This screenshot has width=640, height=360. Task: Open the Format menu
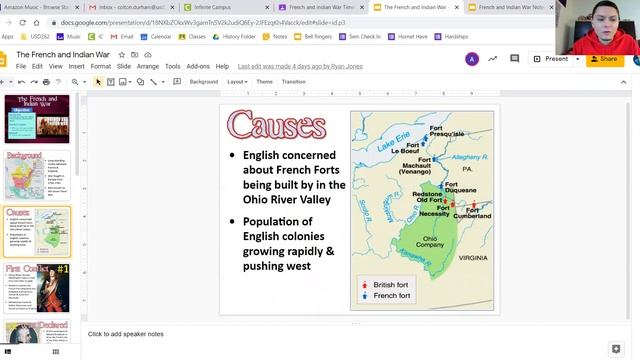pyautogui.click(x=100, y=66)
